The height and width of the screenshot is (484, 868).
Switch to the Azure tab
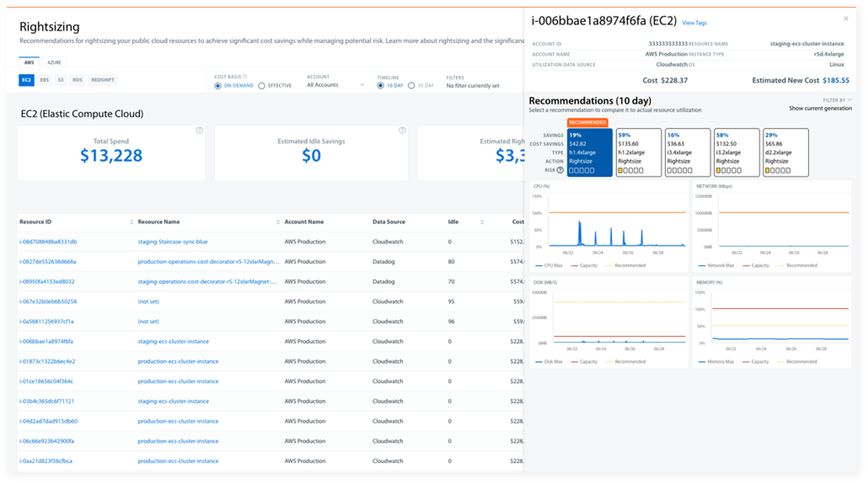tap(54, 62)
